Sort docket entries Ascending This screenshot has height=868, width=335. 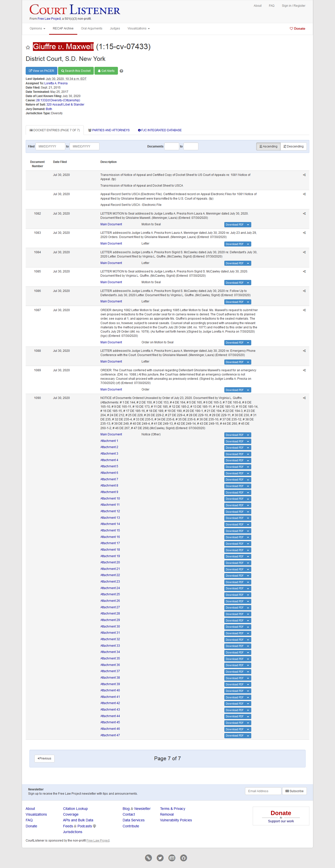tap(268, 146)
